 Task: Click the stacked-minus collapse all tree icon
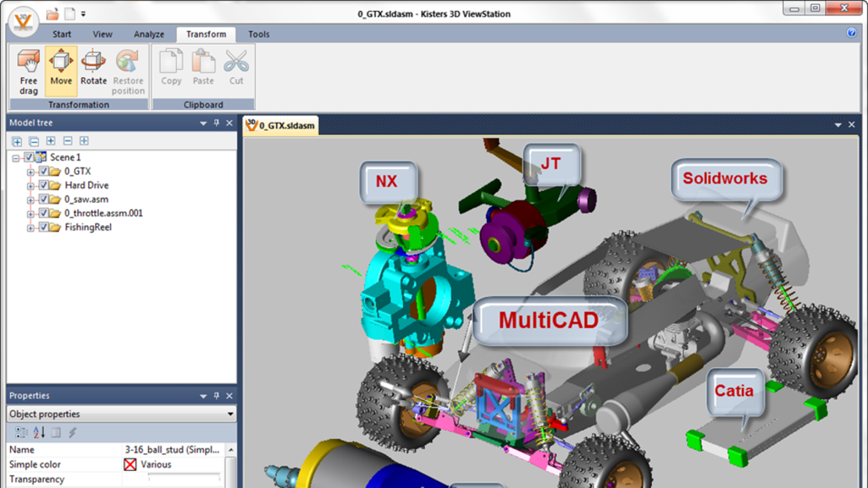[34, 141]
